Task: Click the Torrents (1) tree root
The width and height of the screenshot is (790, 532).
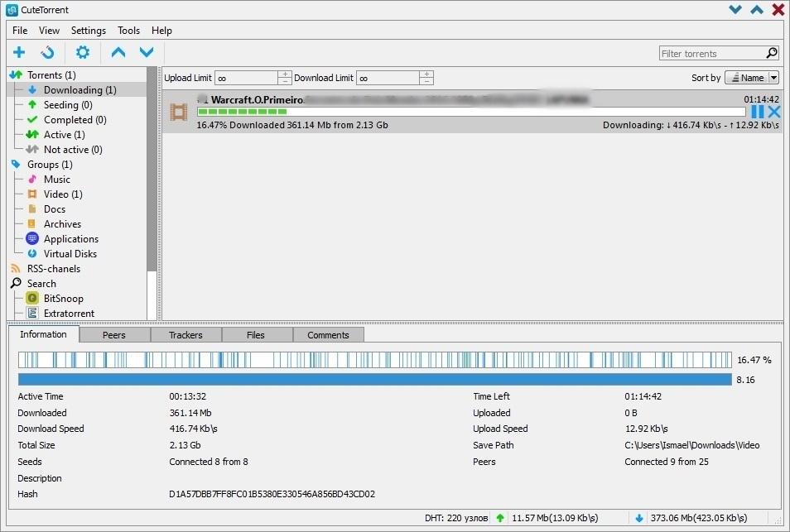Action: (51, 75)
